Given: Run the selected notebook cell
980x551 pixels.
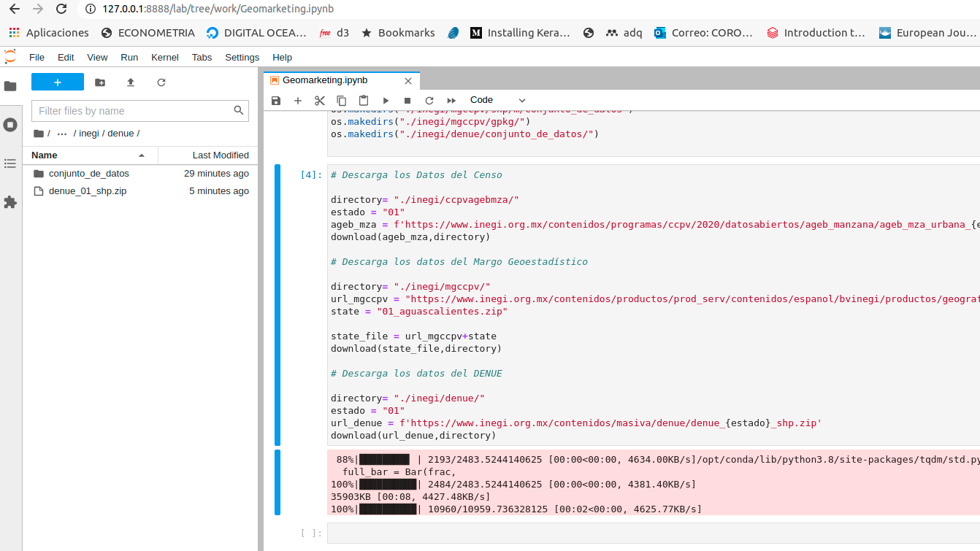Looking at the screenshot, I should point(386,100).
